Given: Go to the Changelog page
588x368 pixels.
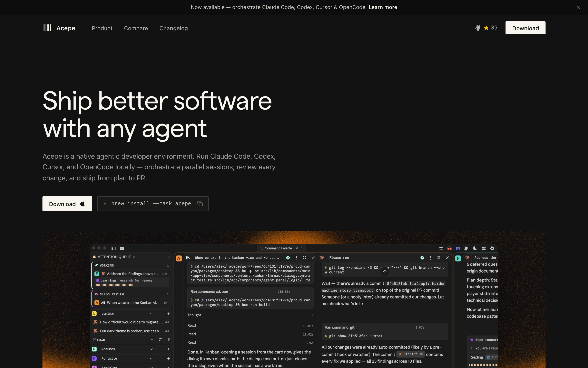Looking at the screenshot, I should (174, 28).
